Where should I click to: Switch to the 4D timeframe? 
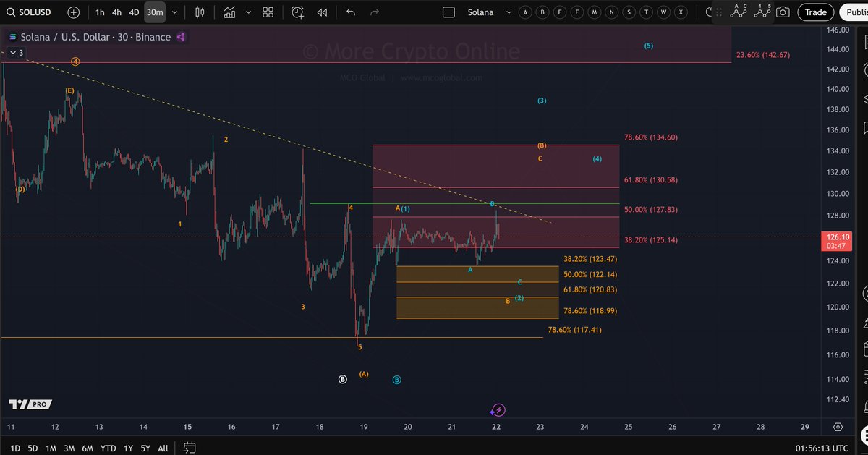[134, 12]
